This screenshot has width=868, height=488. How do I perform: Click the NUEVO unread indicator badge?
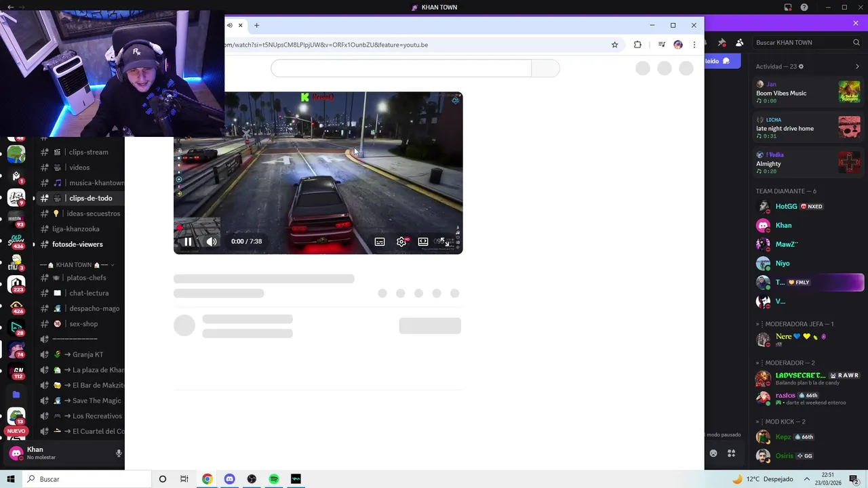tap(16, 431)
